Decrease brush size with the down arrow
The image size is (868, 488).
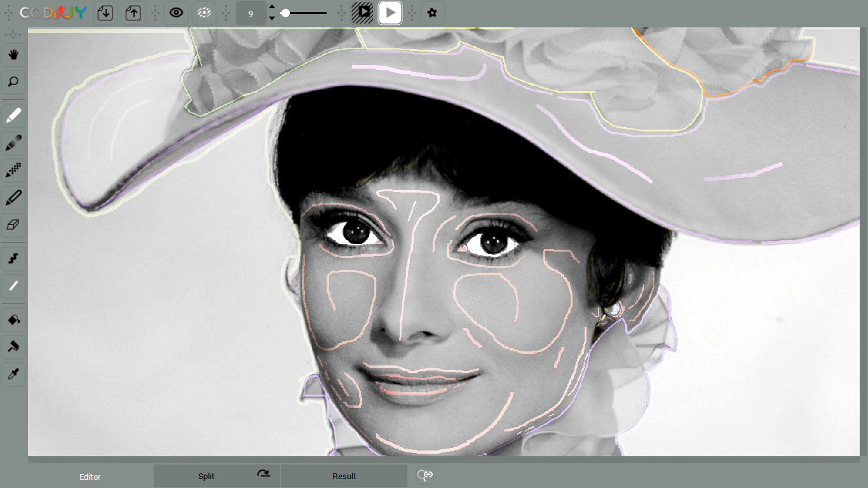click(272, 18)
